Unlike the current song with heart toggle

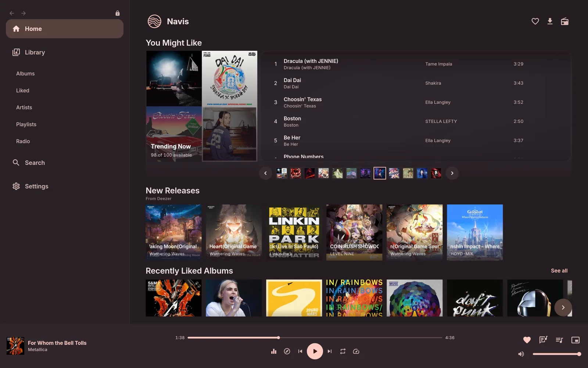[527, 340]
